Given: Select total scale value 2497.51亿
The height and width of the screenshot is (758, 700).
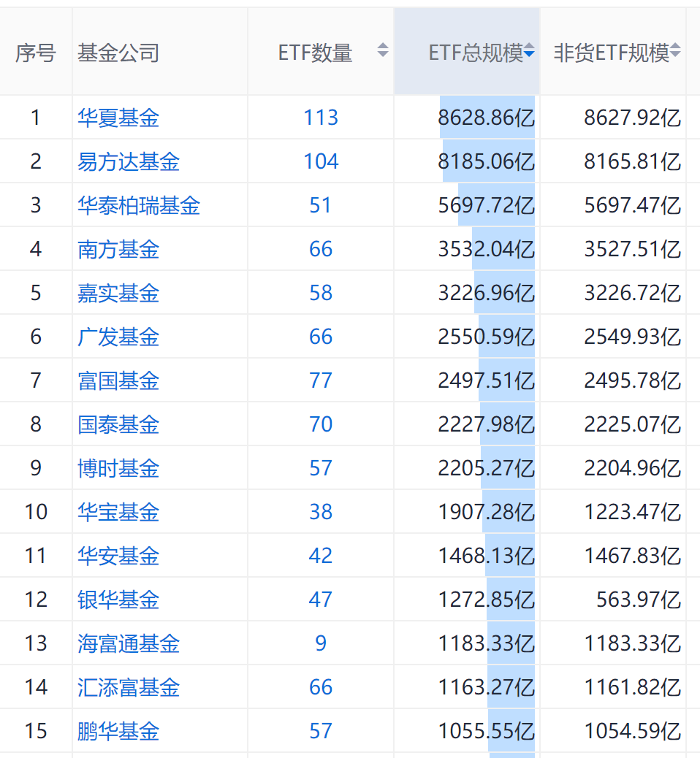Looking at the screenshot, I should (x=486, y=380).
